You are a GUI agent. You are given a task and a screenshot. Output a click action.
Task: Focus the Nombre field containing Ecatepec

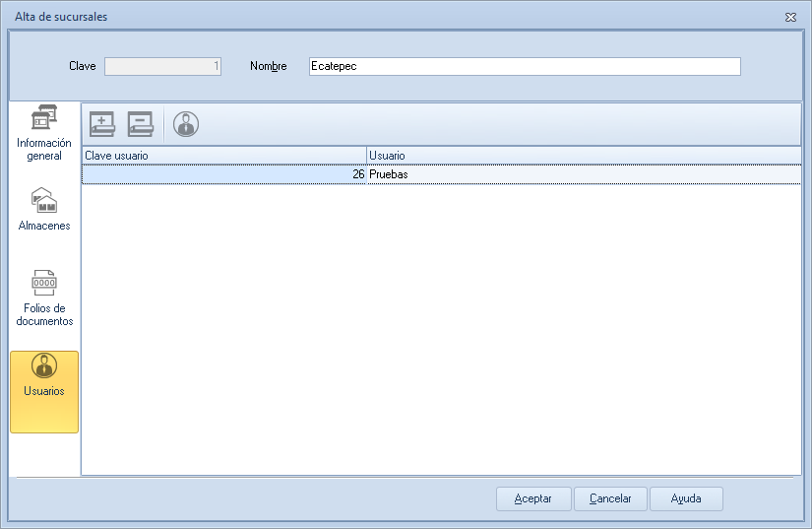pos(524,66)
